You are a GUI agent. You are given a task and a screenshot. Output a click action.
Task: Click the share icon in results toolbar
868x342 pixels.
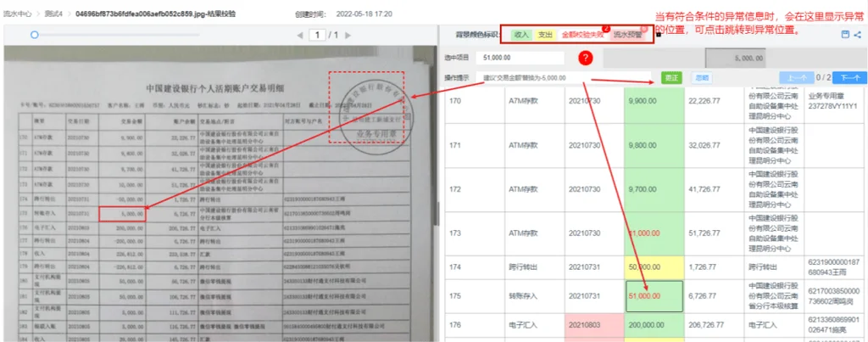click(858, 34)
